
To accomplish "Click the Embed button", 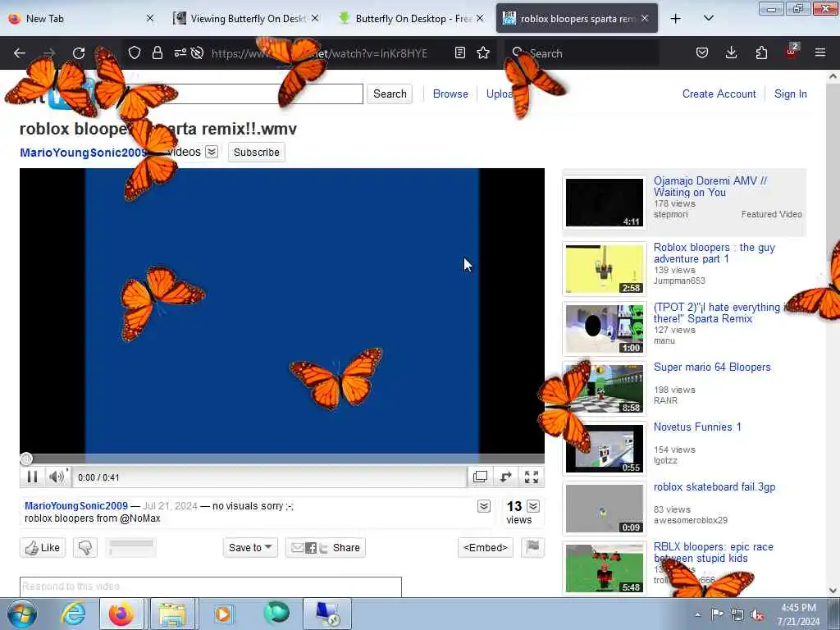I will point(486,547).
